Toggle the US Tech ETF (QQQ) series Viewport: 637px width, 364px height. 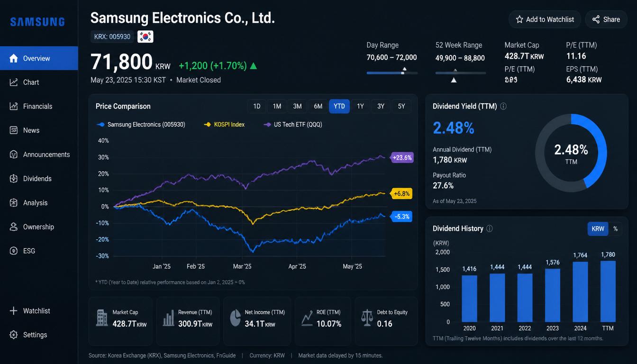[x=292, y=125]
